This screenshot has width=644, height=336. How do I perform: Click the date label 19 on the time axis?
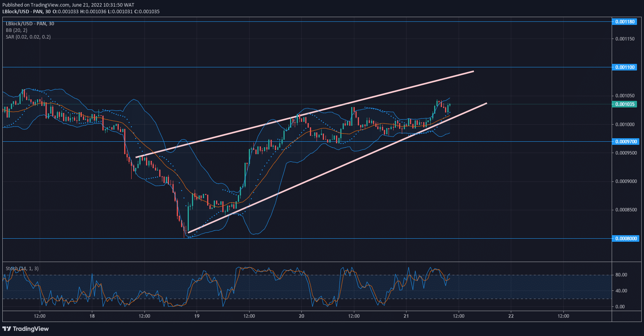197,316
